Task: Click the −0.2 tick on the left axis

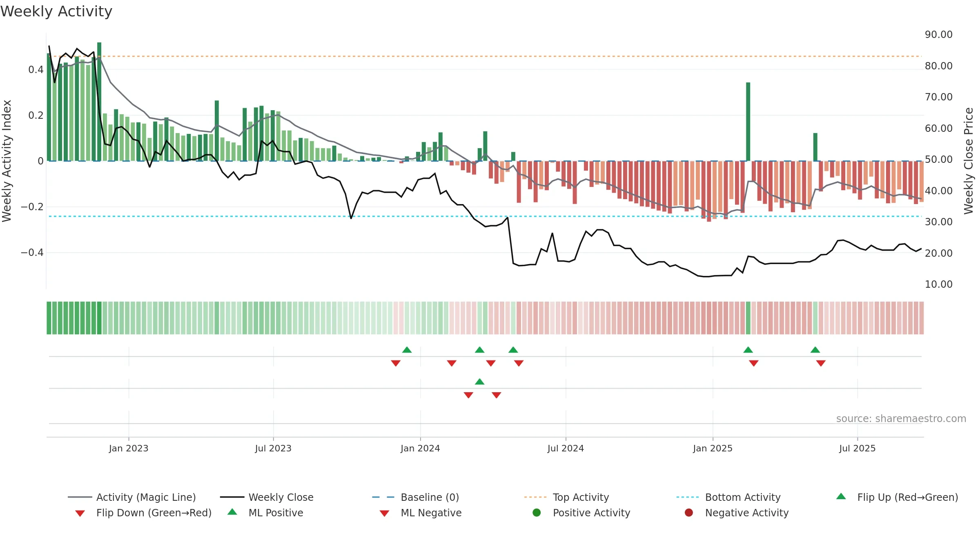Action: pos(32,207)
